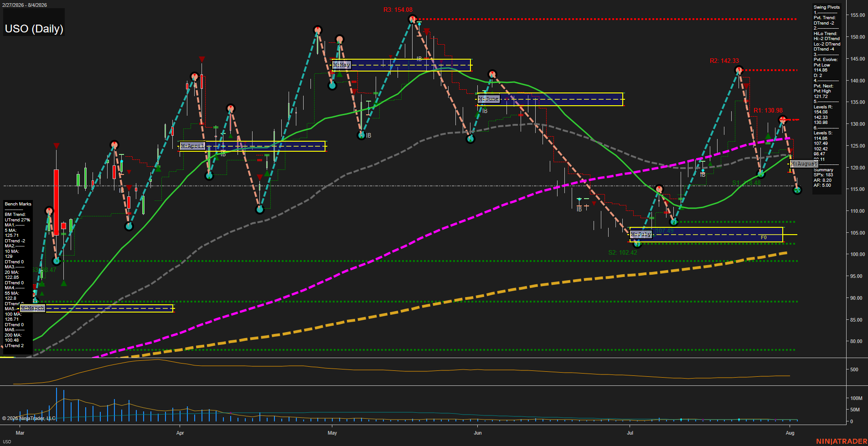
Task: Click the R3: 154.08 resistance label
Action: click(398, 10)
